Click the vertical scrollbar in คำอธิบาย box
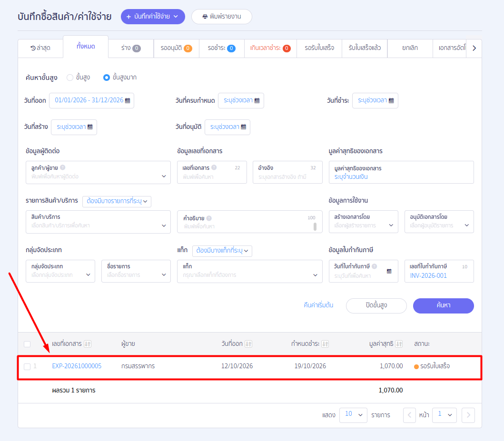The height and width of the screenshot is (441, 504). coord(315,227)
